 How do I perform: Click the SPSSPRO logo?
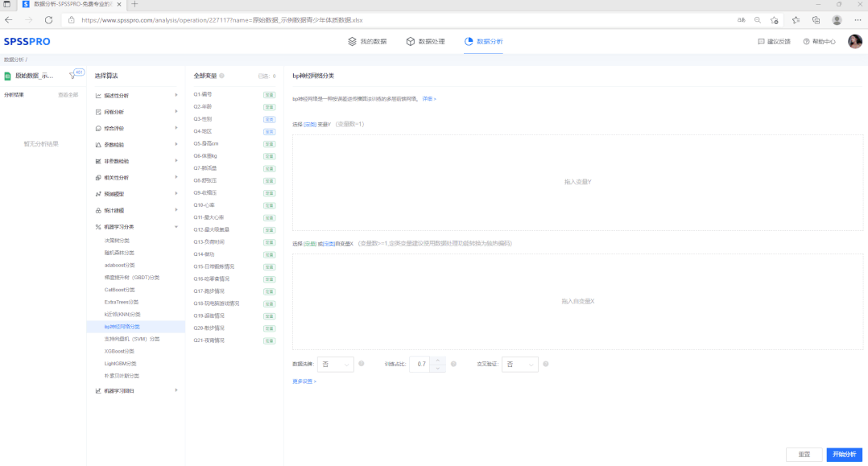27,42
